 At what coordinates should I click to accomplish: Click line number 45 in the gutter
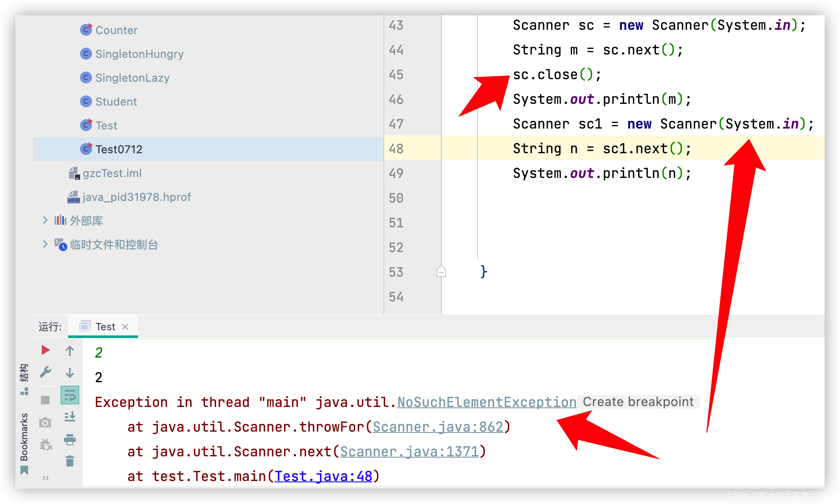(396, 74)
